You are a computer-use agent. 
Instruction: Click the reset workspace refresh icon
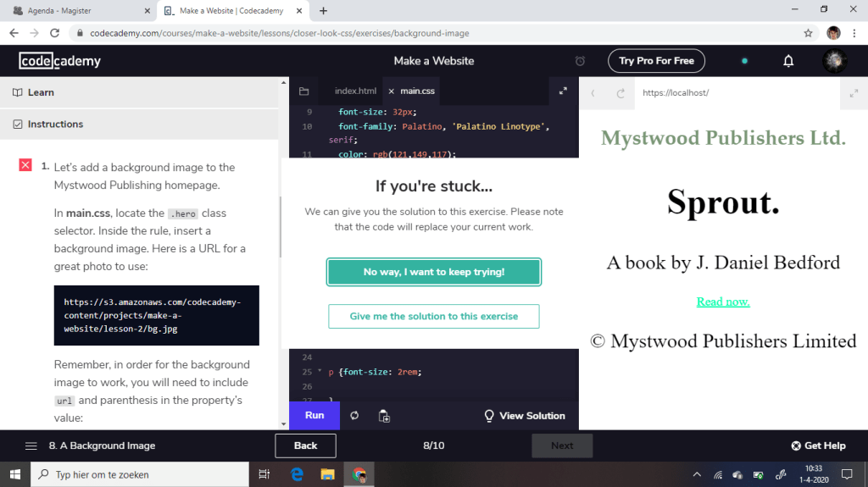[355, 416]
